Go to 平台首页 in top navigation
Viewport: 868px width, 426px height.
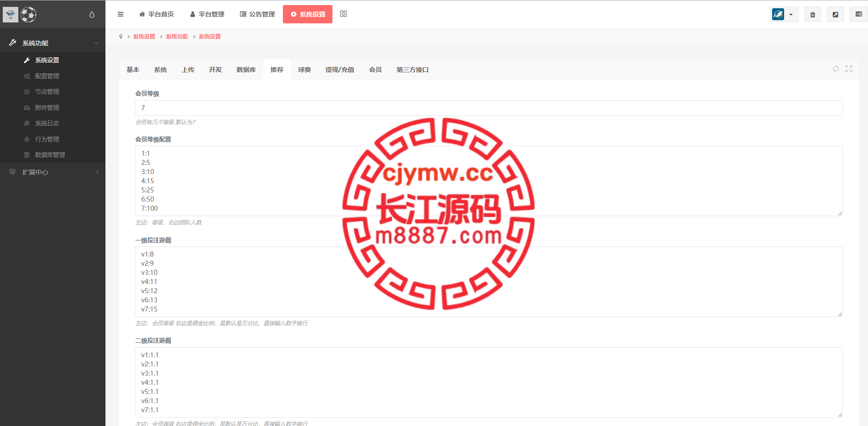point(156,14)
